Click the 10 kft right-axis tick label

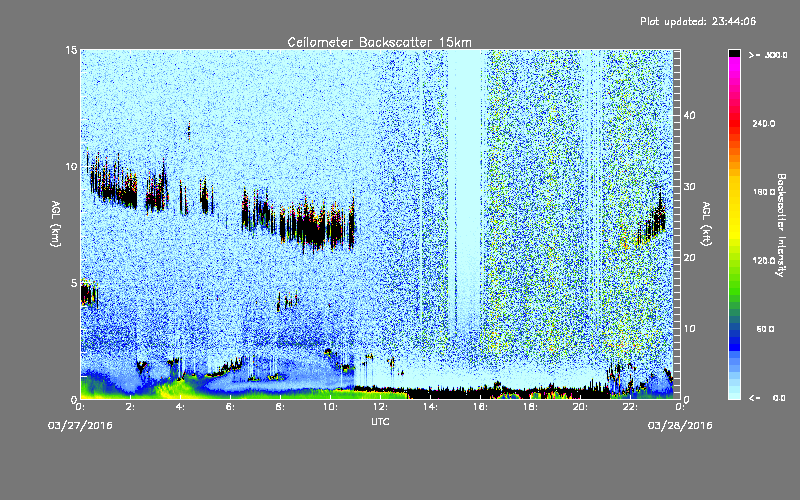pyautogui.click(x=689, y=329)
